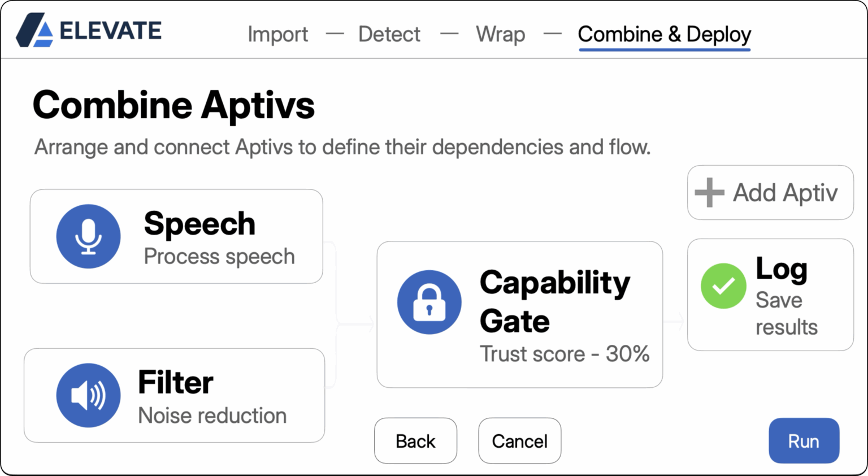Click the plus icon on Add Aptiv
Screen dimensions: 868x476
tap(709, 193)
